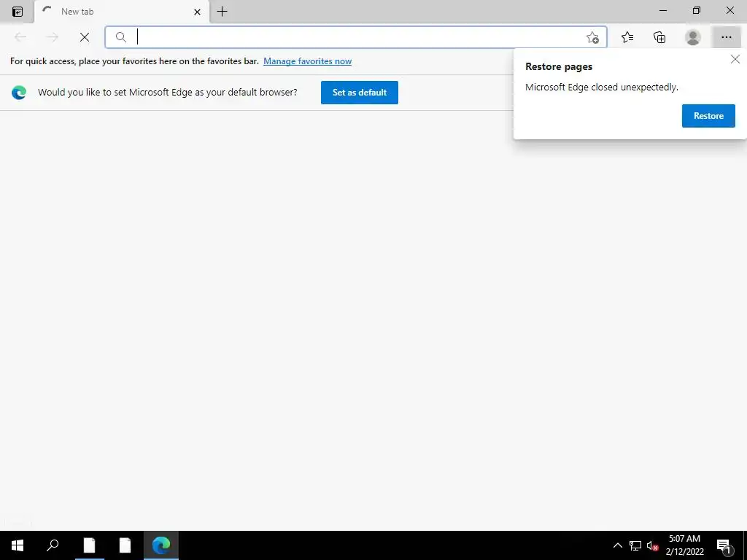This screenshot has width=747, height=560.
Task: Open Settings and more menu
Action: pyautogui.click(x=726, y=37)
